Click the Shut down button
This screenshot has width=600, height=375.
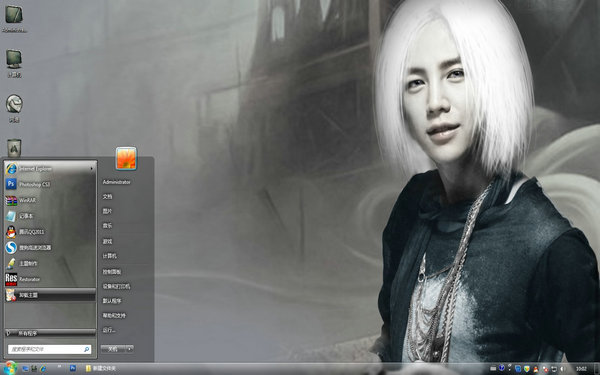[x=113, y=349]
